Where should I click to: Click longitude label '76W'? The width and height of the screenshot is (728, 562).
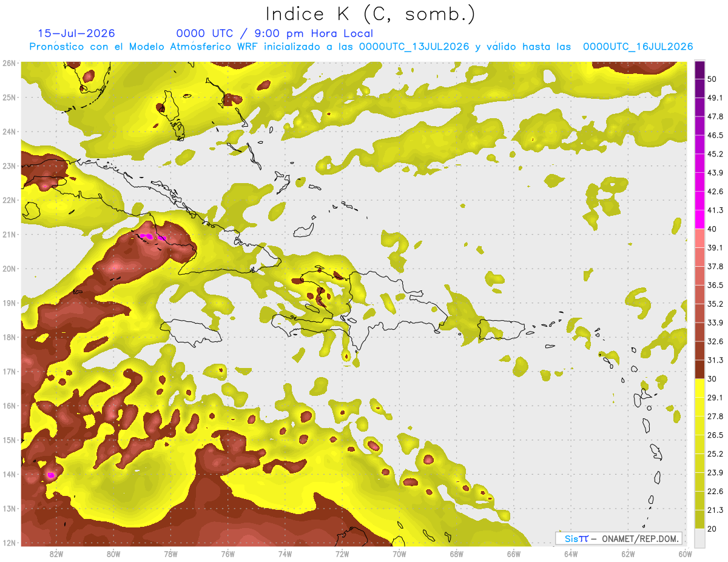(227, 554)
